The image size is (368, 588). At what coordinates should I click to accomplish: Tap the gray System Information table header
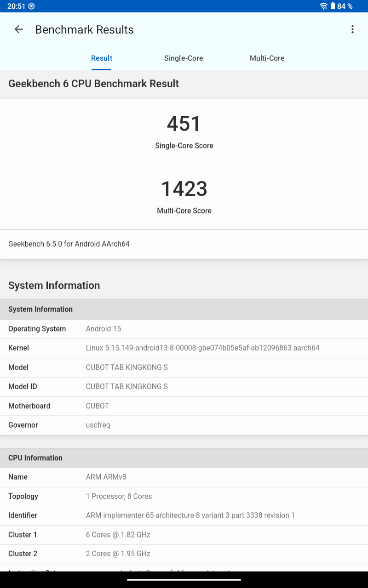[184, 309]
